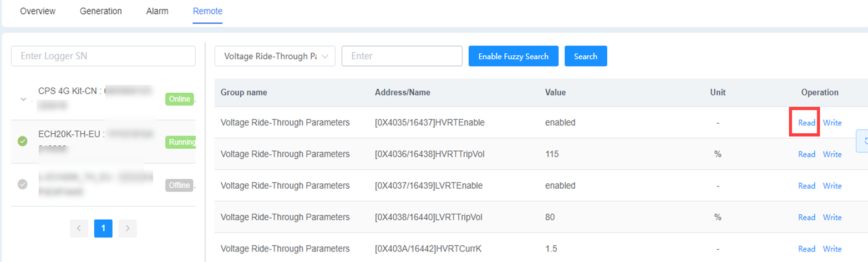Click the Value column header

[555, 92]
